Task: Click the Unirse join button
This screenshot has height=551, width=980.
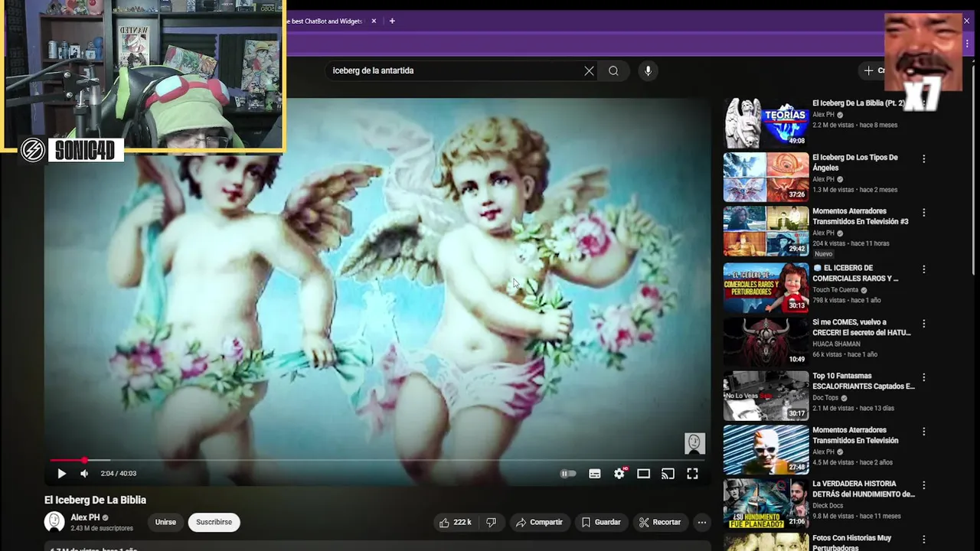Action: pos(165,523)
